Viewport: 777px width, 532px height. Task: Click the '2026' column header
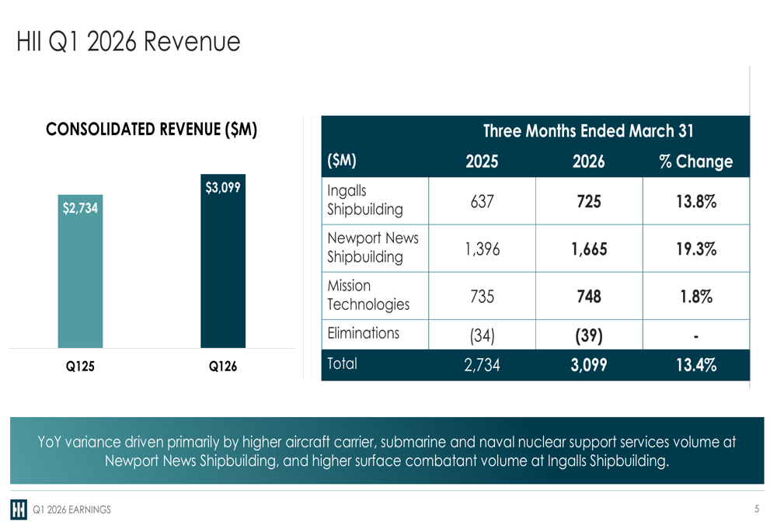pos(589,162)
